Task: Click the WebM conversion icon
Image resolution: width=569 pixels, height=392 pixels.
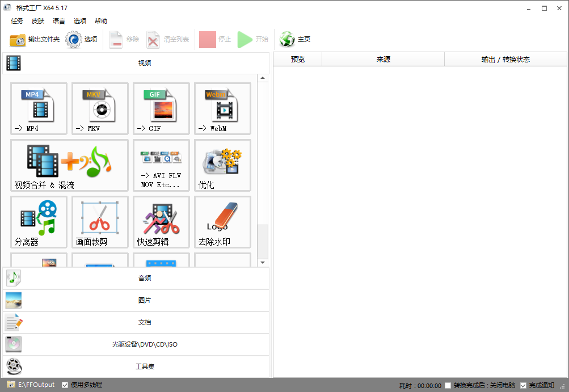Action: 222,108
